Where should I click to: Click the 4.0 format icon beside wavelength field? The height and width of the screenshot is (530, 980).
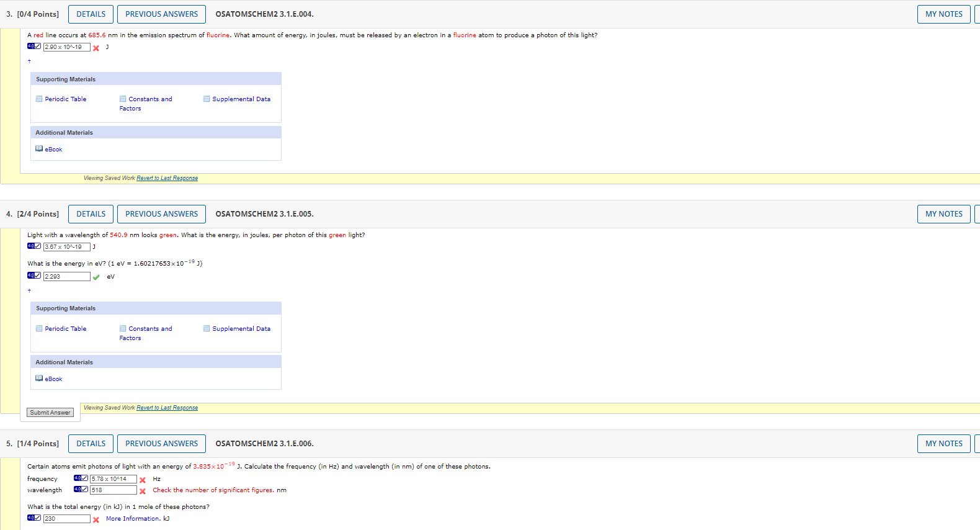click(x=81, y=490)
